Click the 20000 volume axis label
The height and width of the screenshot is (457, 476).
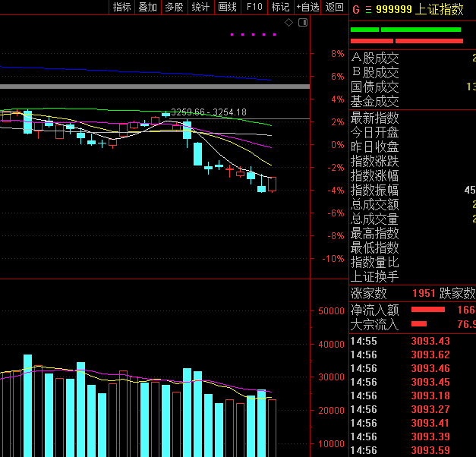[331, 411]
